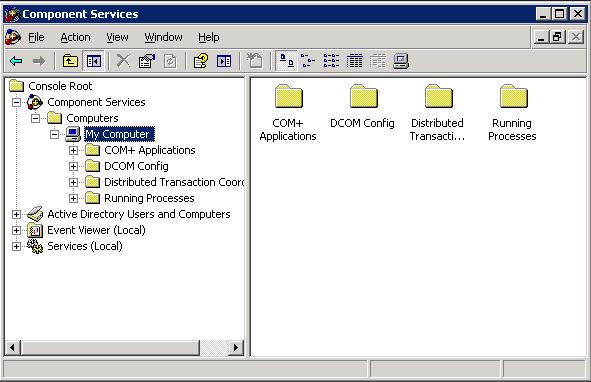
Task: Expand the COM+ Applications tree node
Action: point(73,150)
